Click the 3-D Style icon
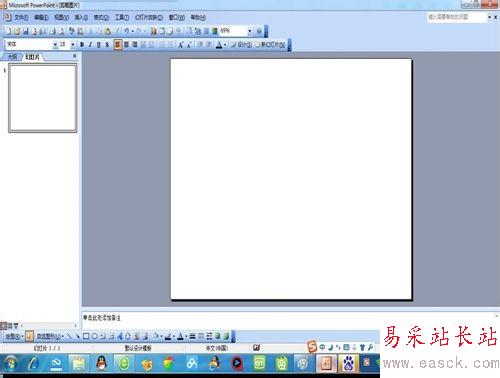500x378 pixels. pyautogui.click(x=226, y=336)
